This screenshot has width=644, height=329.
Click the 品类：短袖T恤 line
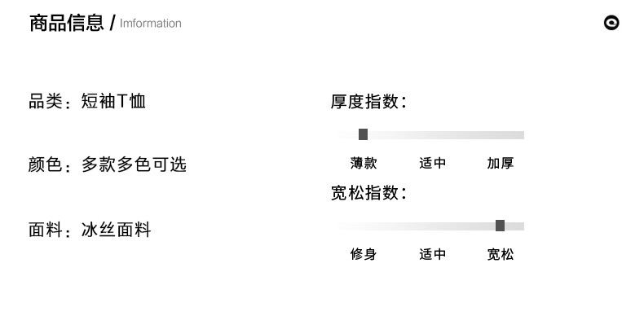click(87, 102)
